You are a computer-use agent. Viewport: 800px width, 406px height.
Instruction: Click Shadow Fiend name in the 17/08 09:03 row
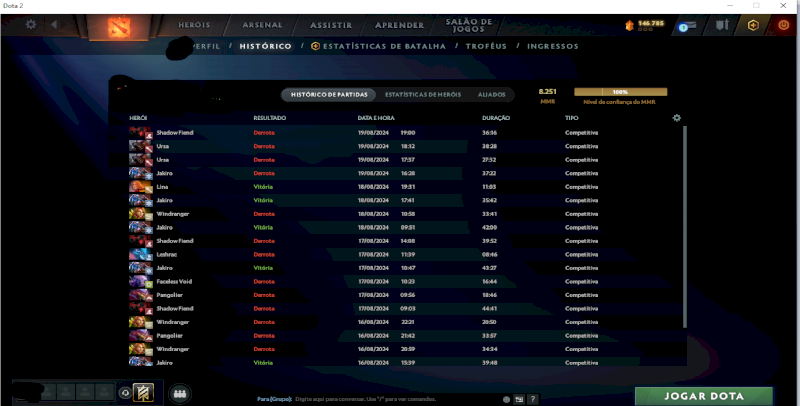pos(174,309)
